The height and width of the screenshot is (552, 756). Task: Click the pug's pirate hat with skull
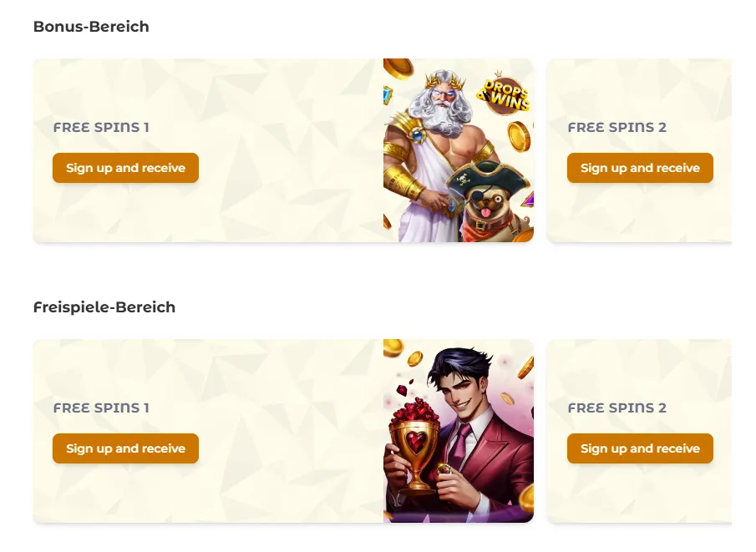coord(487,180)
